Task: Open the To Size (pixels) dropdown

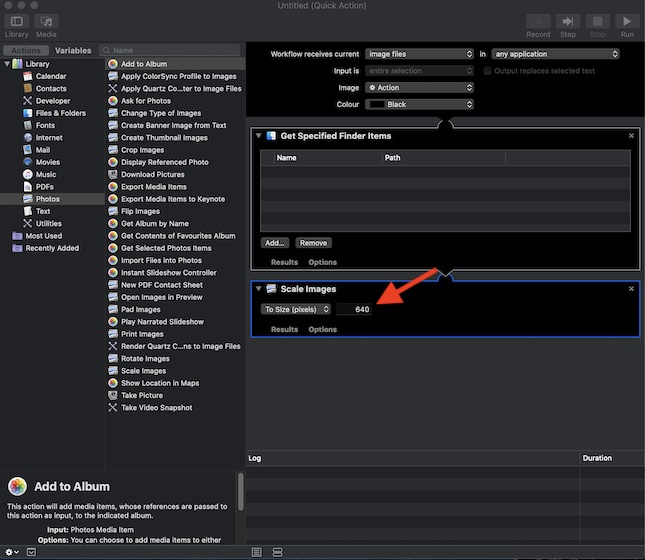Action: (296, 309)
